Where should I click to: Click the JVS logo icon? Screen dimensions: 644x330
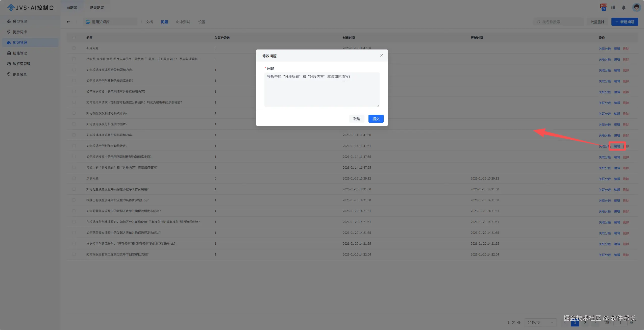(x=11, y=8)
